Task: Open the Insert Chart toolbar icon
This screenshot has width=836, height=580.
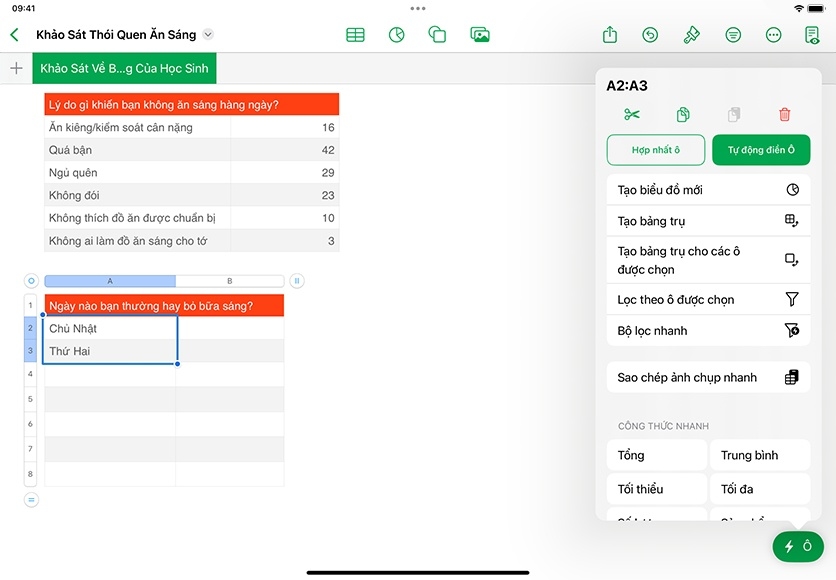Action: [x=397, y=35]
